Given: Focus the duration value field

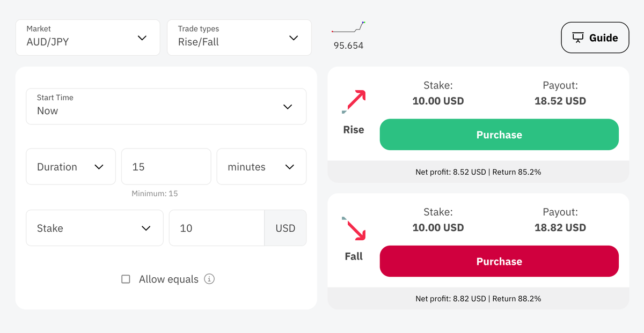Looking at the screenshot, I should click(x=166, y=167).
